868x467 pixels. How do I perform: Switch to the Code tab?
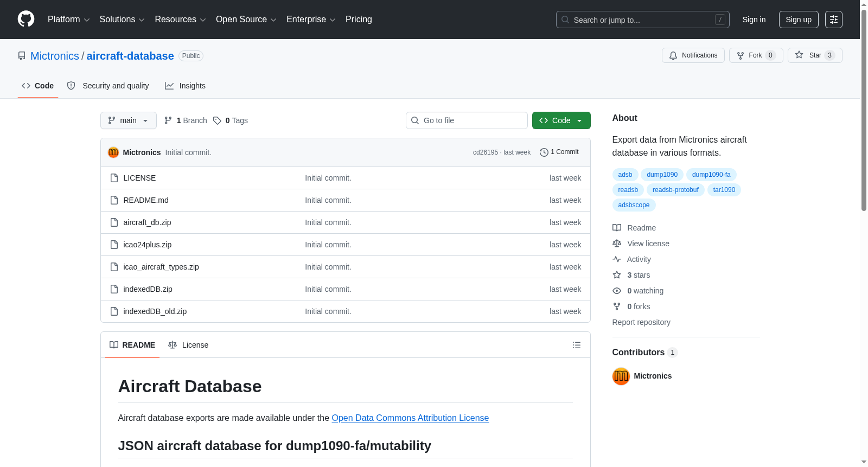coord(38,86)
